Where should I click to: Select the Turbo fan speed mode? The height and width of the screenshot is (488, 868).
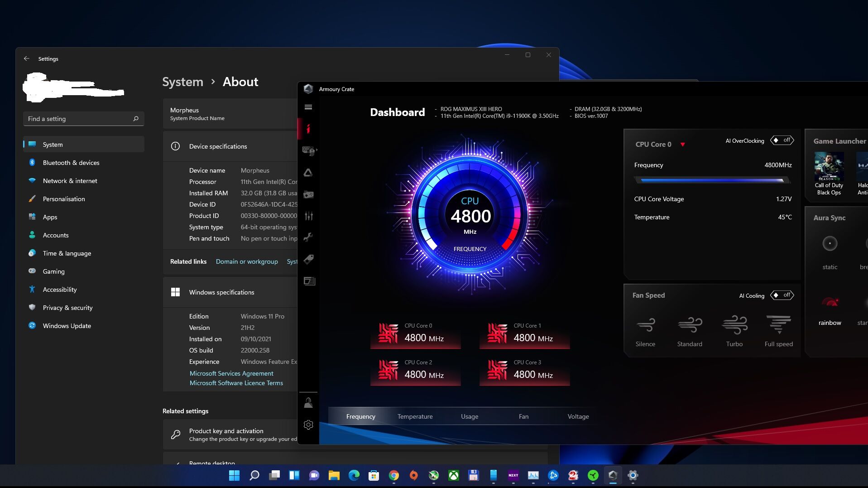734,331
